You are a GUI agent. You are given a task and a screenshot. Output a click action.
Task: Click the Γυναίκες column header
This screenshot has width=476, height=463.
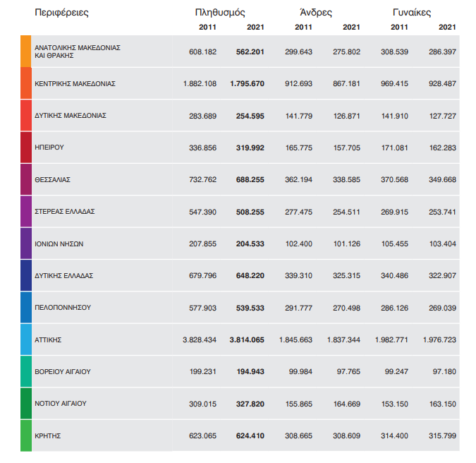coord(410,13)
